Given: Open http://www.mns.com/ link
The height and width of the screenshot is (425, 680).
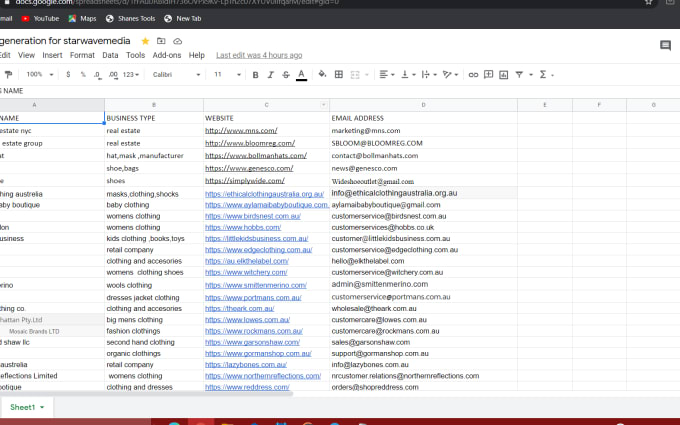Looking at the screenshot, I should pyautogui.click(x=241, y=131).
